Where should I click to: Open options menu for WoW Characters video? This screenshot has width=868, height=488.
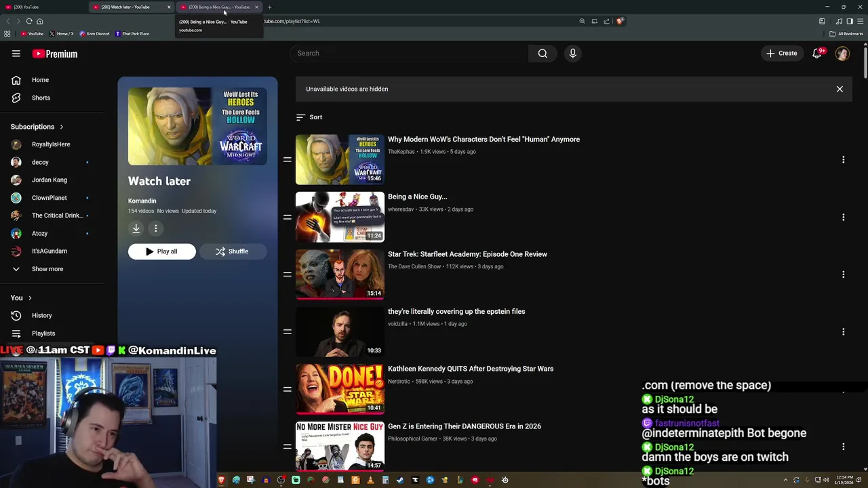point(844,160)
